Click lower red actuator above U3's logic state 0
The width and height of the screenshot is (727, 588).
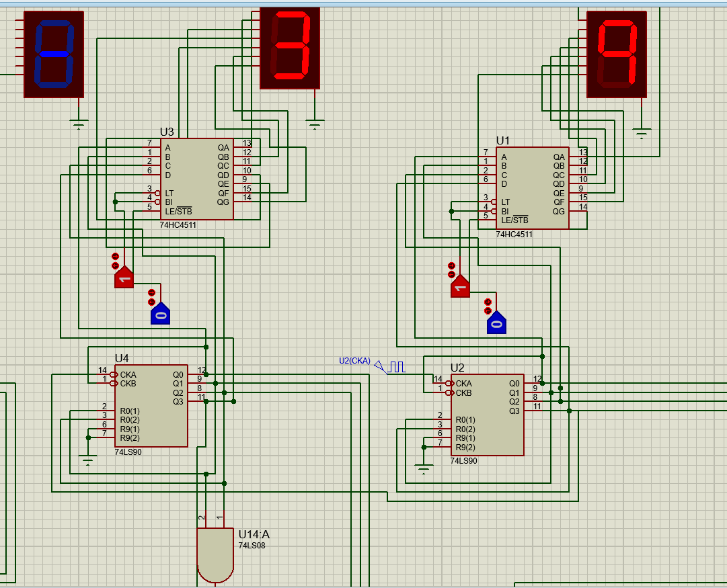tap(151, 302)
